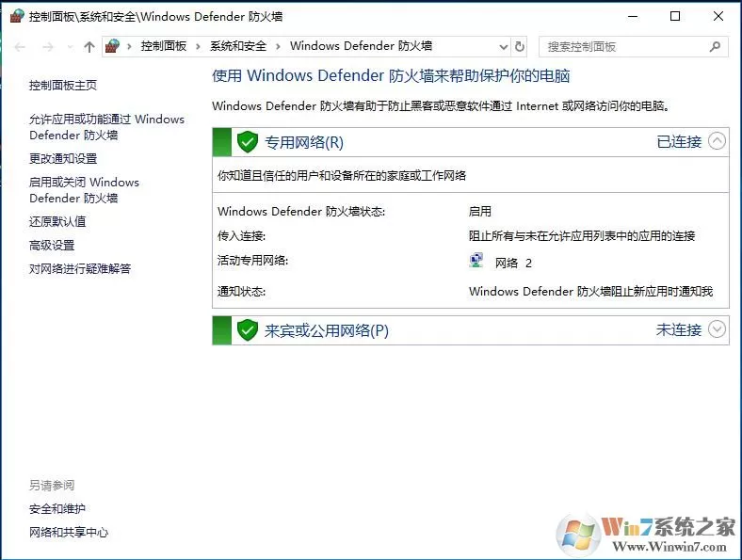Collapse the 专用网络 section chevron
The image size is (742, 560).
(x=717, y=141)
